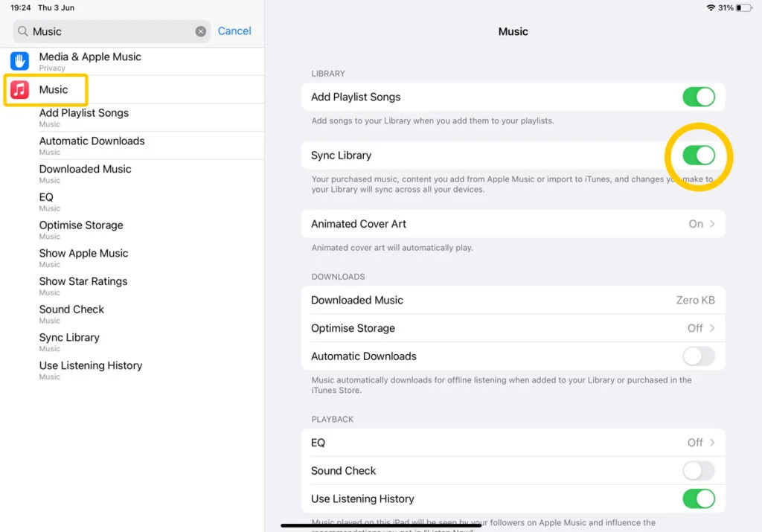The height and width of the screenshot is (532, 762).
Task: Click the Automatic Downloads label in settings
Action: tap(363, 356)
